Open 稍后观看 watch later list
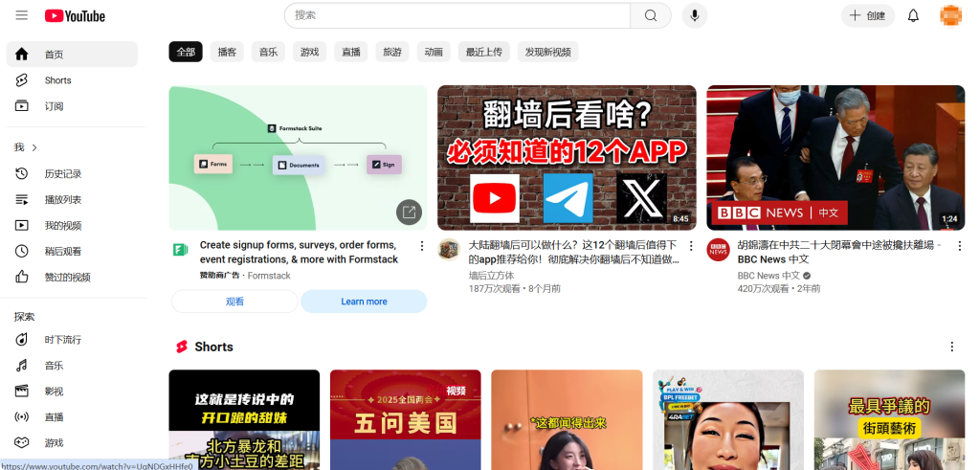Screen dimensions: 980x470 62,251
